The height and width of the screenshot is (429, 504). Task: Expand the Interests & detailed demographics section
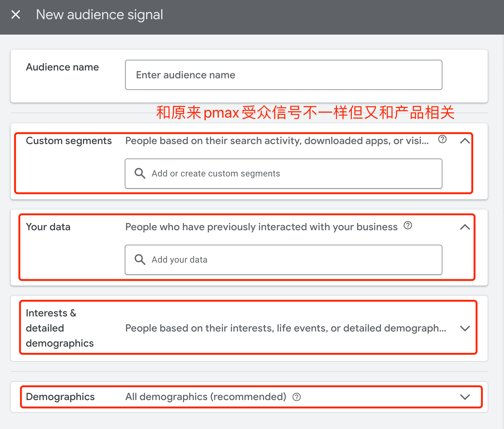pos(465,328)
